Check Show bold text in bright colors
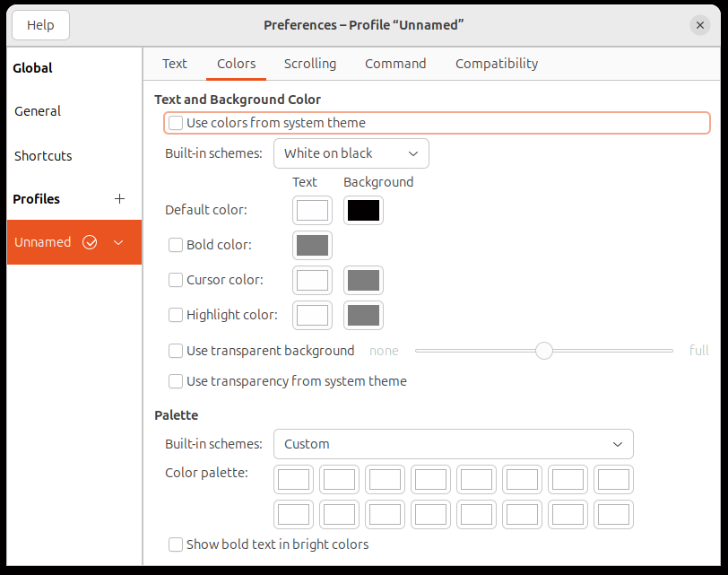The width and height of the screenshot is (728, 575). click(176, 545)
